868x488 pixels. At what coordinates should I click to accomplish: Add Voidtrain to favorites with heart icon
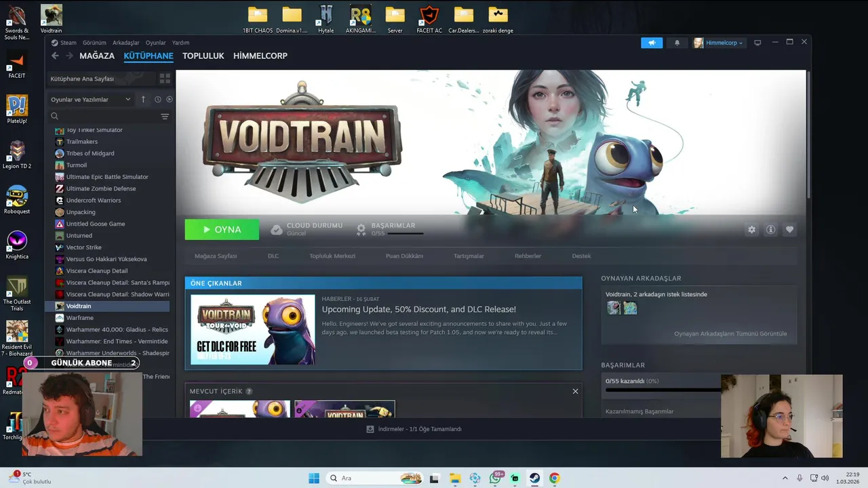789,230
